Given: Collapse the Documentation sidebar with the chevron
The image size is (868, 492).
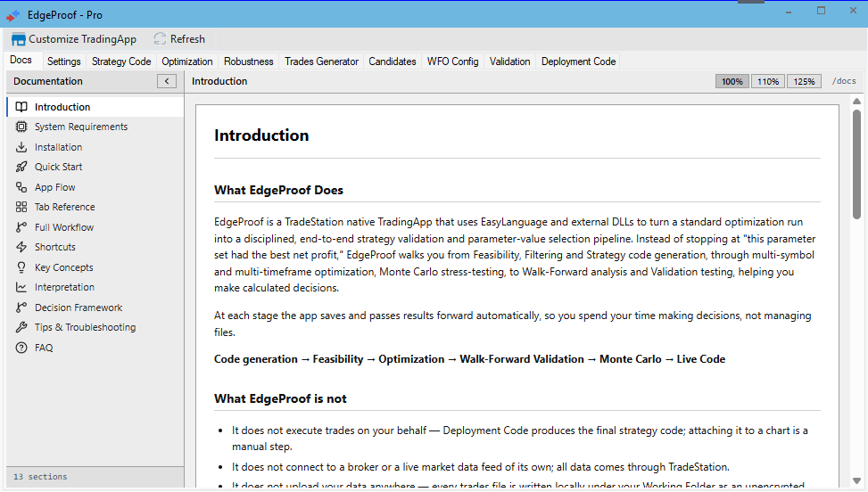Looking at the screenshot, I should click(x=167, y=81).
